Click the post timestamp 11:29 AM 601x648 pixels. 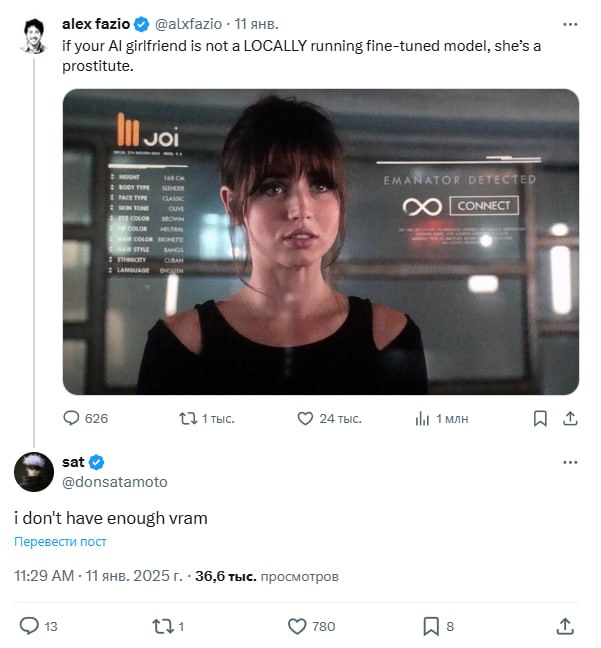click(44, 577)
